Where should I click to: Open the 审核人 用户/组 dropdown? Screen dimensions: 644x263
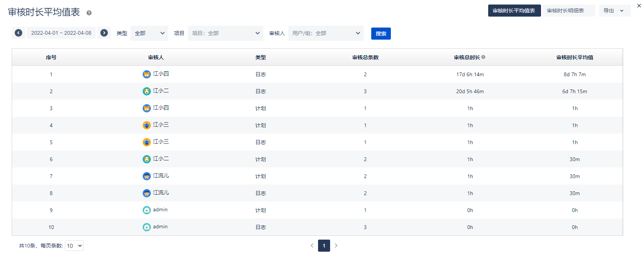(x=326, y=33)
